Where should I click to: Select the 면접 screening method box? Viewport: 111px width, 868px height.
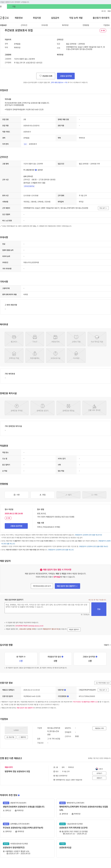pos(42,495)
